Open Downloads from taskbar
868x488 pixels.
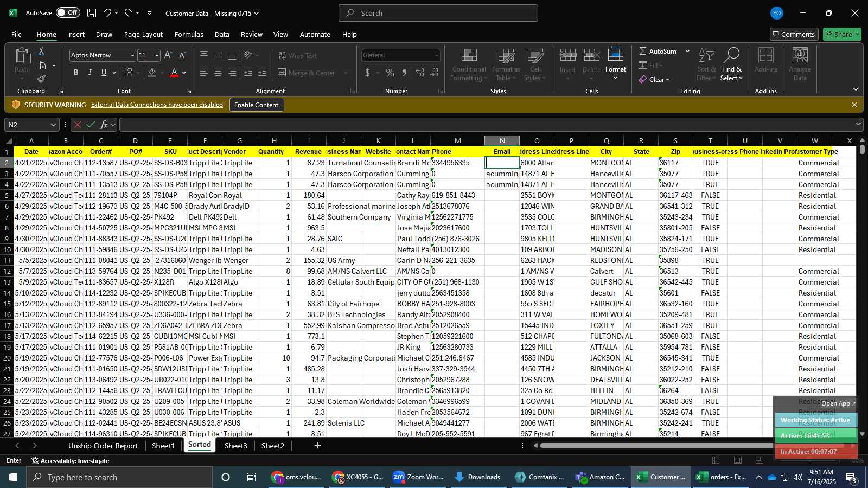[478, 477]
